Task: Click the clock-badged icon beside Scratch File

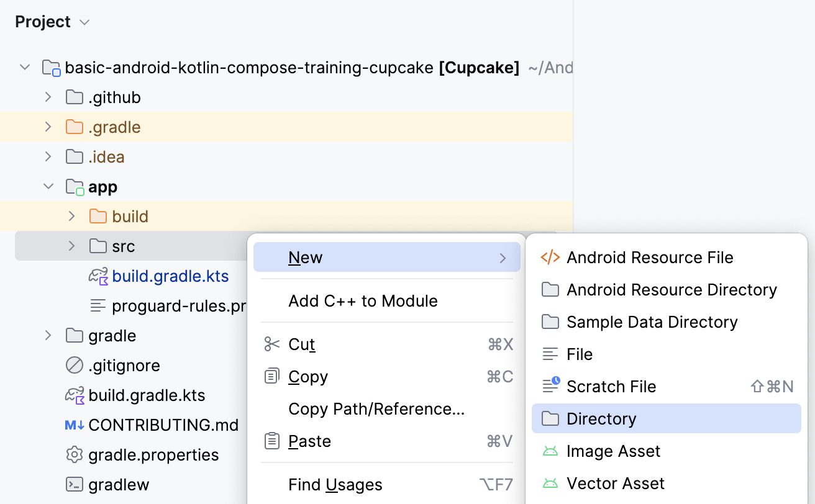Action: tap(550, 386)
